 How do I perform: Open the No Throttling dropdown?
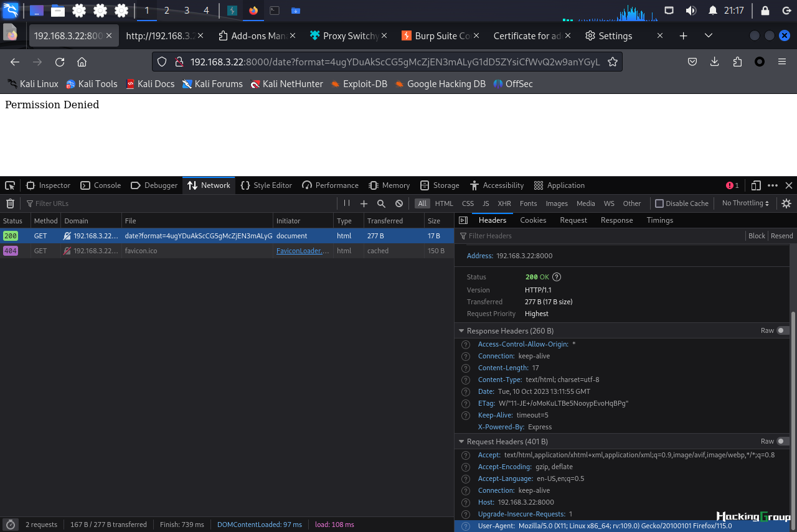[x=745, y=203]
